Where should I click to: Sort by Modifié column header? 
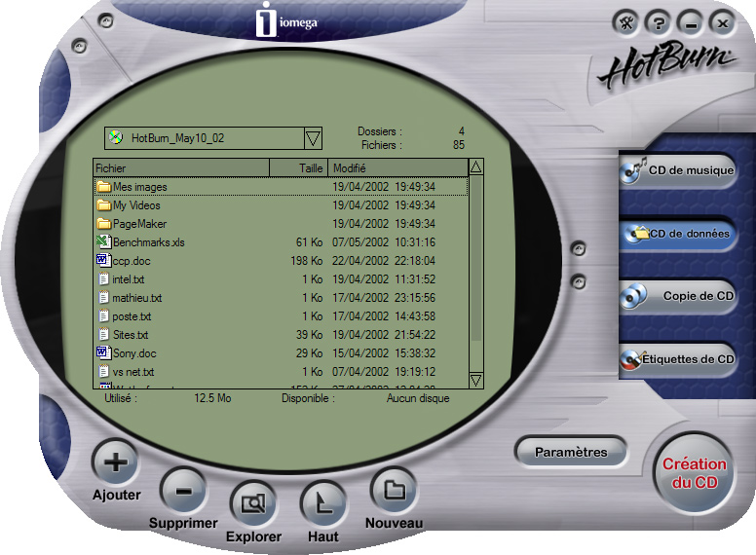pyautogui.click(x=397, y=168)
